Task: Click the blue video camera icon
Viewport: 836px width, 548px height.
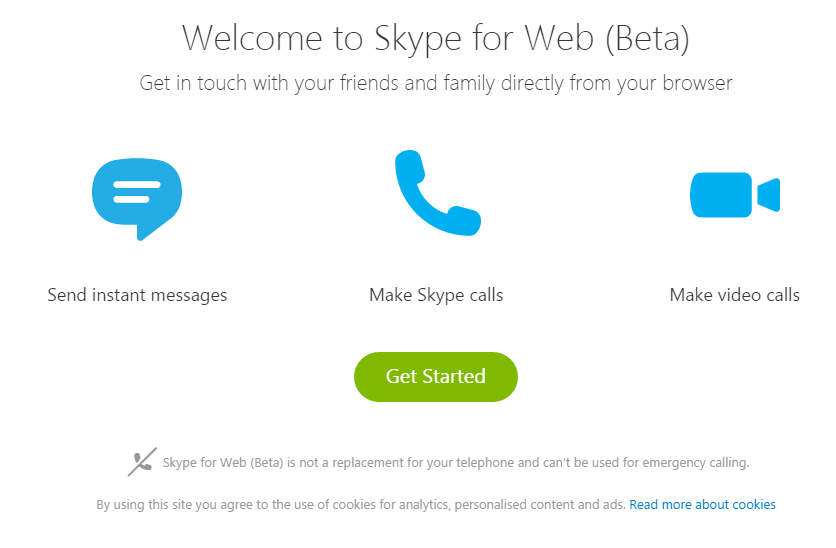Action: [x=735, y=195]
